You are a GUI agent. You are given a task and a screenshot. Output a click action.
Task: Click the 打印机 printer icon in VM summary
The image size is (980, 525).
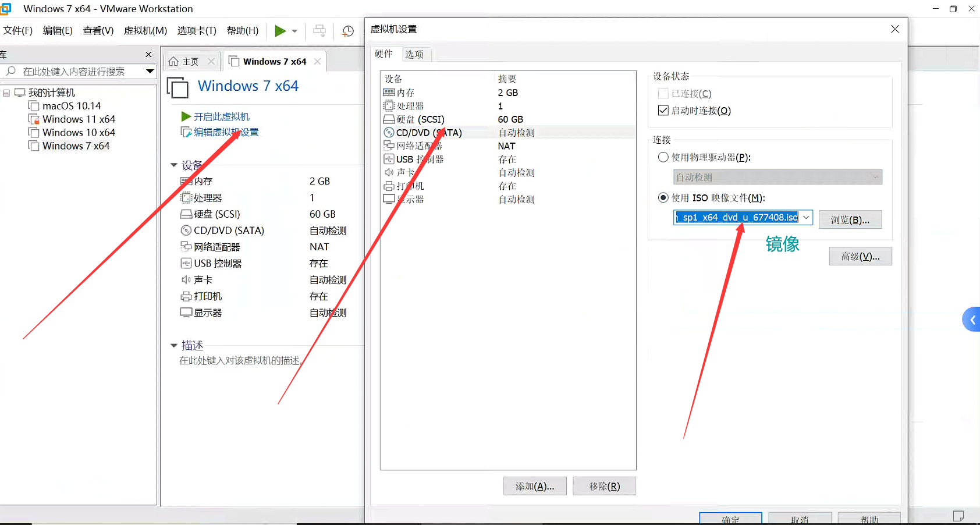pos(186,296)
